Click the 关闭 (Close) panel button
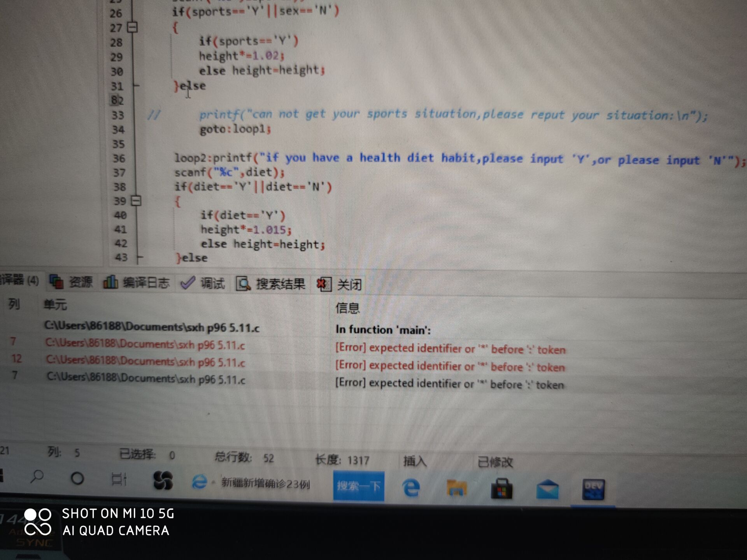The width and height of the screenshot is (747, 560). click(x=349, y=285)
